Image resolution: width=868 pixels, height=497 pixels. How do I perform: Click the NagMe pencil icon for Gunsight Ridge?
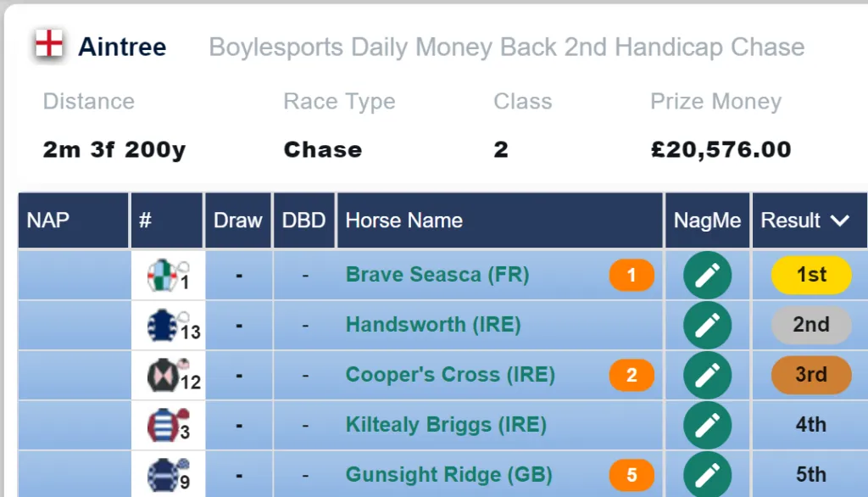pos(708,475)
